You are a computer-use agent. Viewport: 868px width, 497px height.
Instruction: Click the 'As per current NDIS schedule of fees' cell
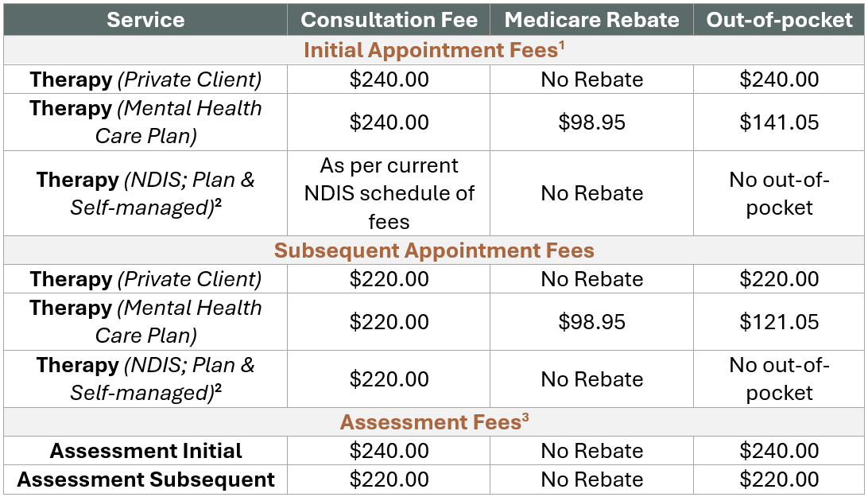(389, 193)
